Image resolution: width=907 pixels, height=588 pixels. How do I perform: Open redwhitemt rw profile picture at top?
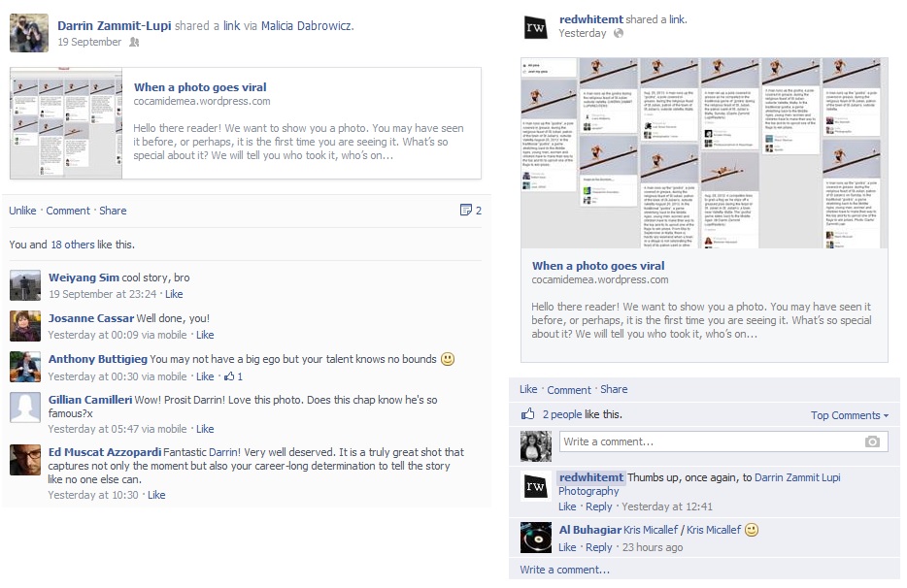(535, 26)
